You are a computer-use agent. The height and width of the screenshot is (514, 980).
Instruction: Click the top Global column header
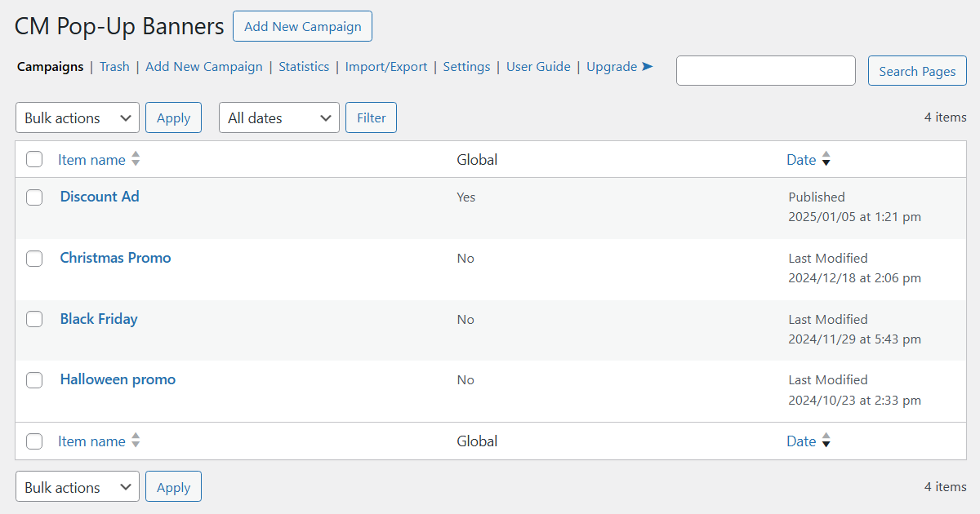pos(477,160)
